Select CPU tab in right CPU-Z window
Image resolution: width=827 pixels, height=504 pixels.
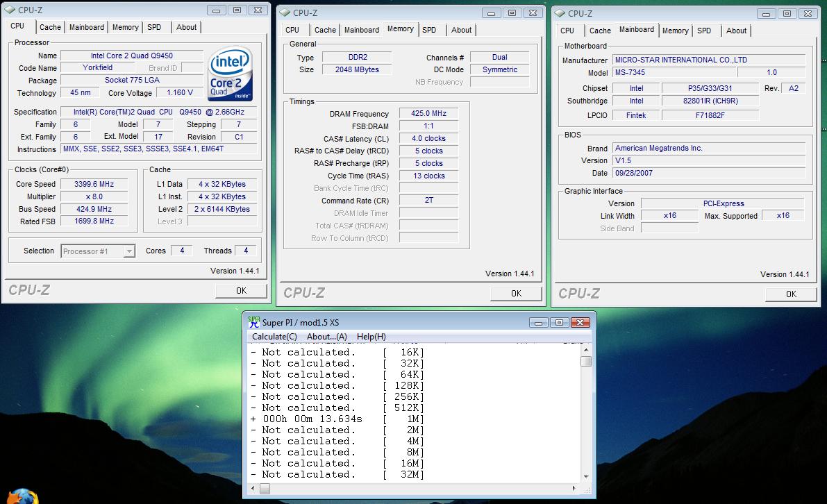point(567,31)
